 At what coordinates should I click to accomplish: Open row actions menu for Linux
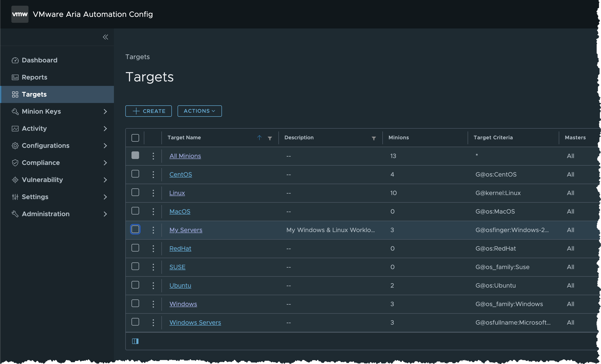153,193
